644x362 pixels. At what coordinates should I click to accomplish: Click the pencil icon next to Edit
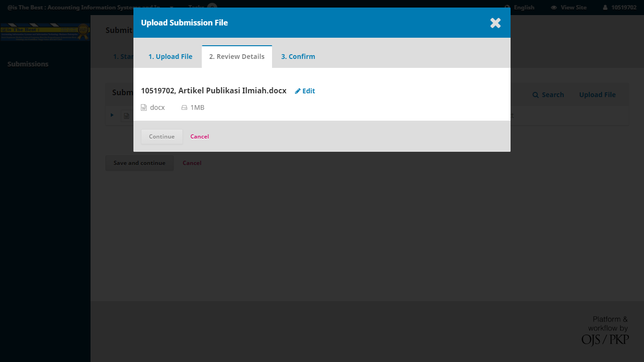297,91
